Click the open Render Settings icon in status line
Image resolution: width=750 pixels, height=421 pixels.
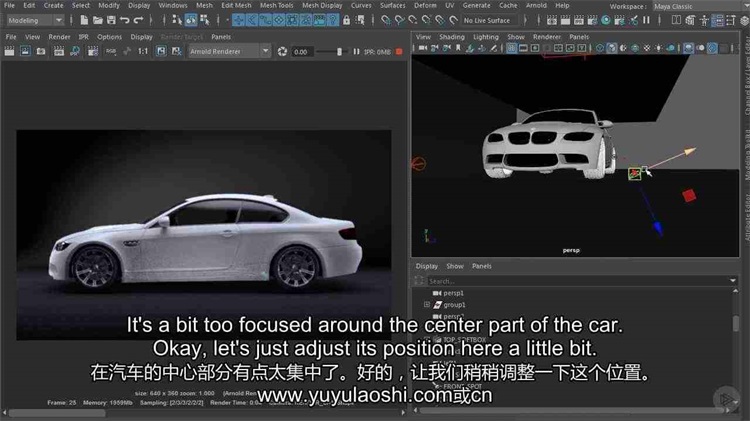coord(592,20)
